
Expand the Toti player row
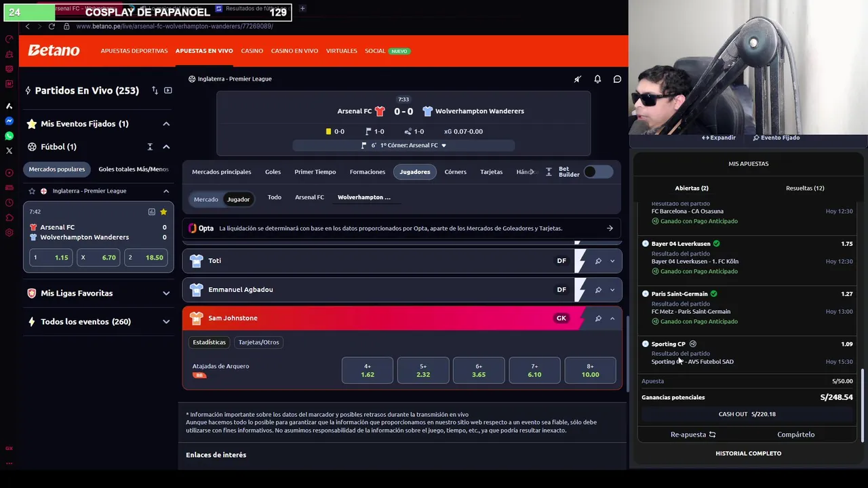point(612,261)
